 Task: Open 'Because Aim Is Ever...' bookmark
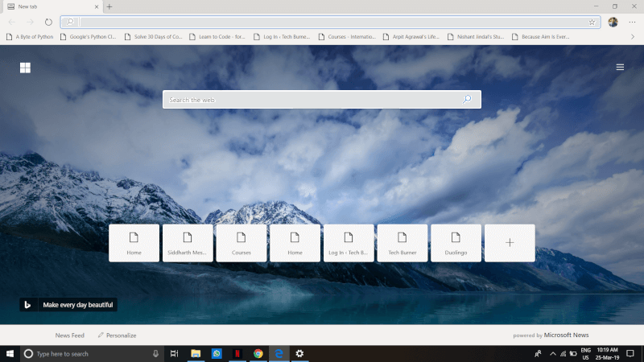540,37
